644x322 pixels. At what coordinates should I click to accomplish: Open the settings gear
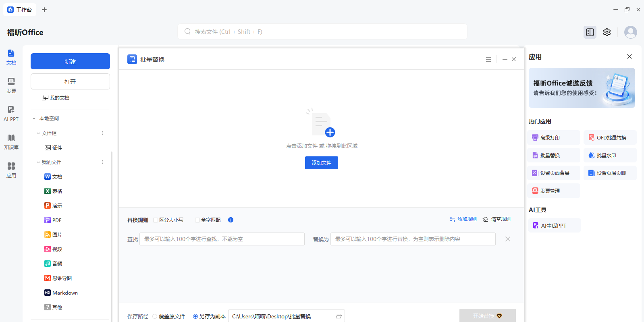[x=607, y=32]
